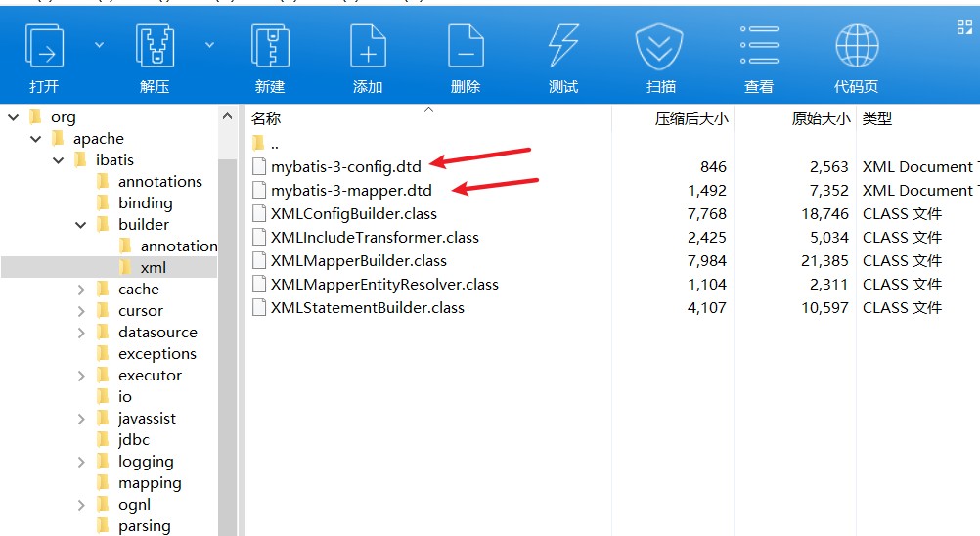
Task: Click the 添加 (Add) file icon
Action: (x=368, y=47)
